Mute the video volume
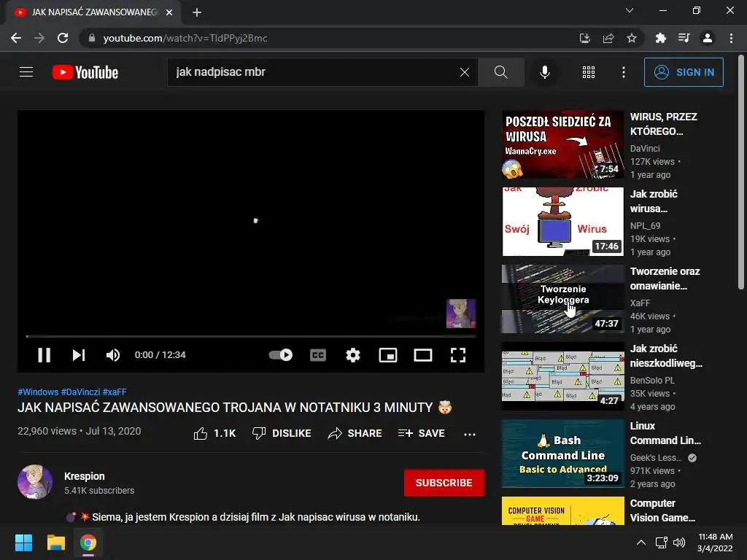 (113, 355)
